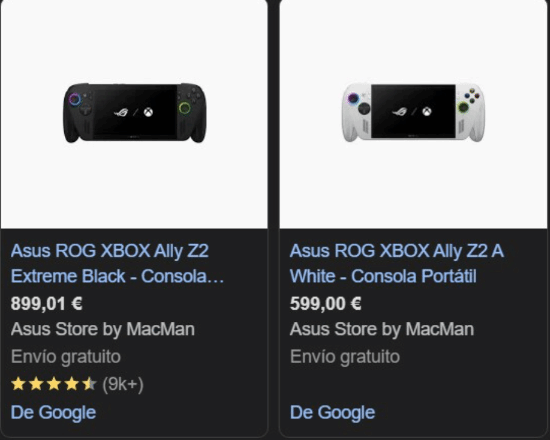Screen dimensions: 550x440
Task: Open Asus ROG XBOX Ally Z2 A White link
Action: [x=397, y=264]
